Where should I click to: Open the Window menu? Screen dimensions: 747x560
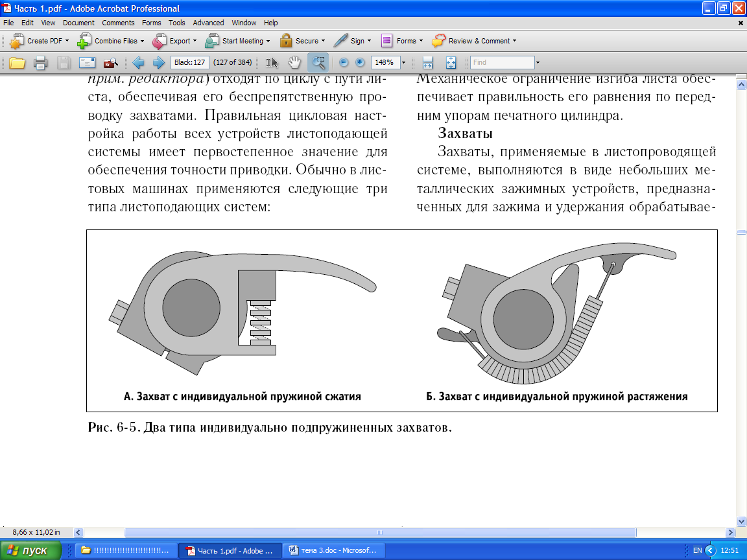(244, 23)
